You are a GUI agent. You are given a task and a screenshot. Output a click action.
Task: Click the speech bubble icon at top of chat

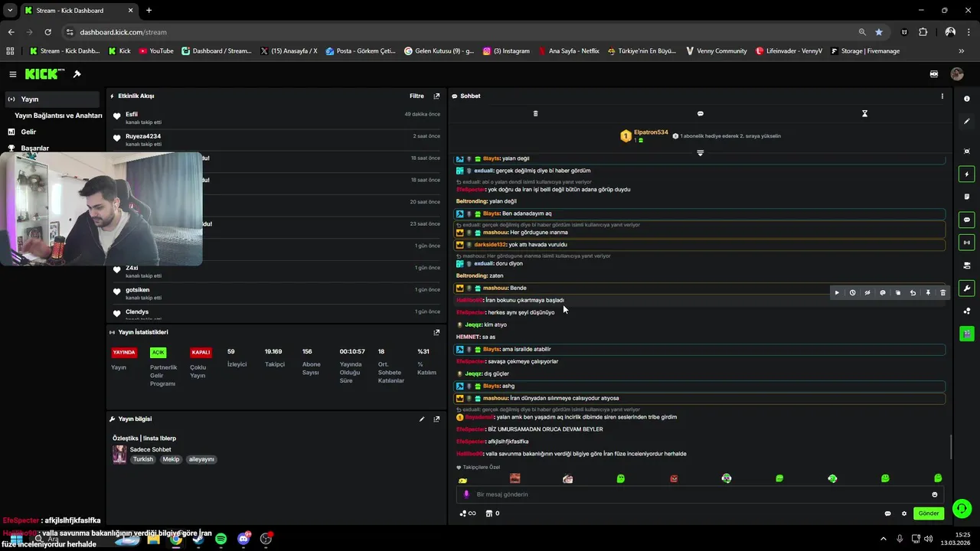pyautogui.click(x=700, y=113)
